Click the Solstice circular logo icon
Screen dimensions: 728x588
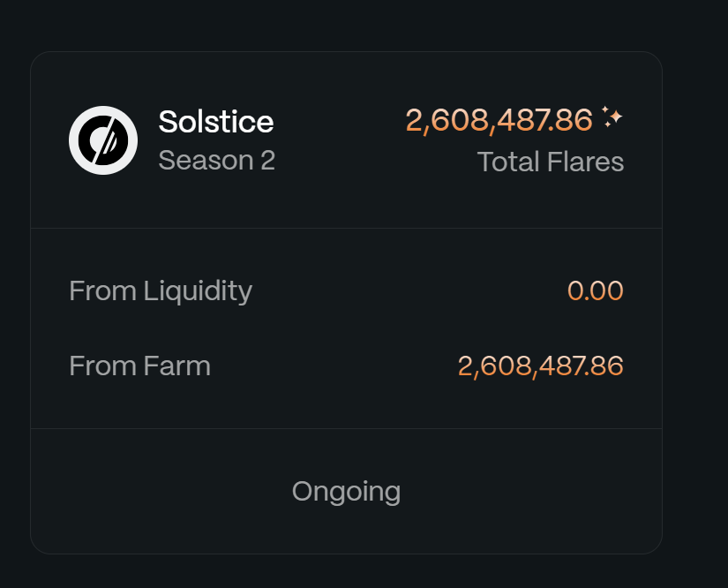point(103,140)
